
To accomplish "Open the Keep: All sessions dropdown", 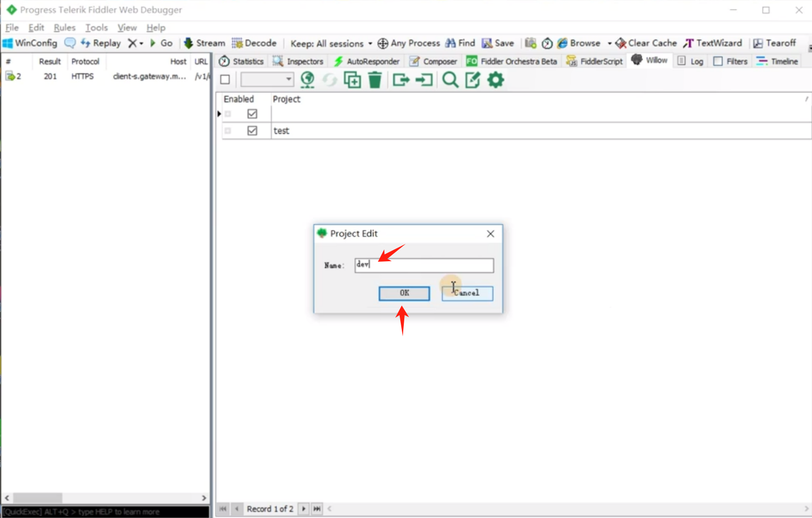I will 331,44.
